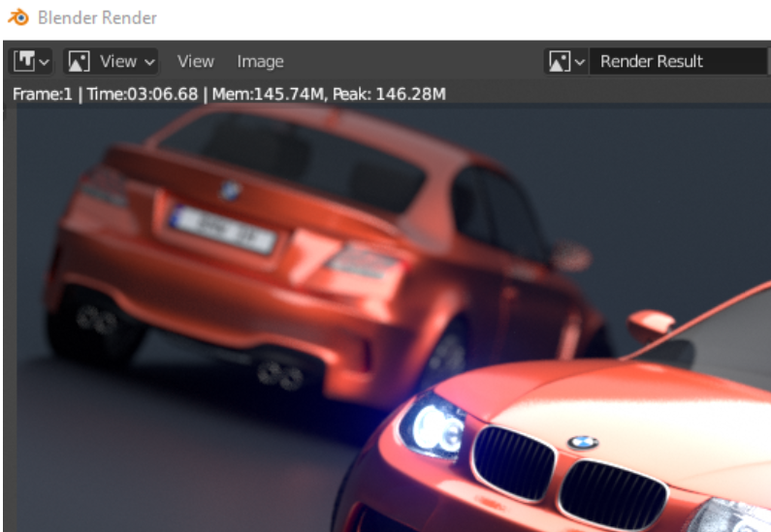Click the Time:03:06.68 render time text
771x532 pixels.
143,94
